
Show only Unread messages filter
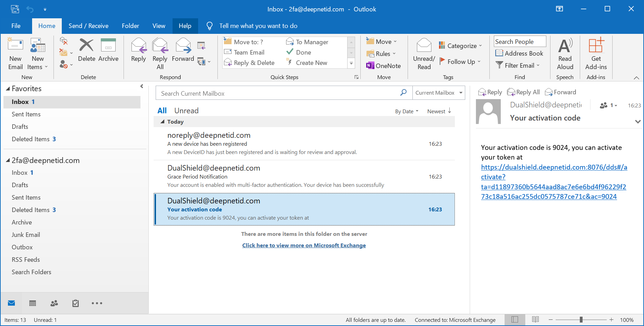click(x=186, y=111)
